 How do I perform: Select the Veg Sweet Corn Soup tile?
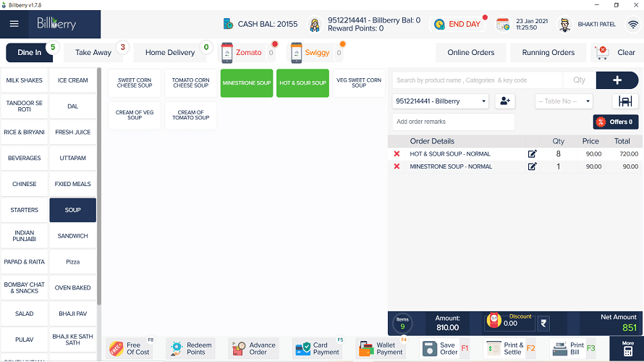pyautogui.click(x=359, y=83)
